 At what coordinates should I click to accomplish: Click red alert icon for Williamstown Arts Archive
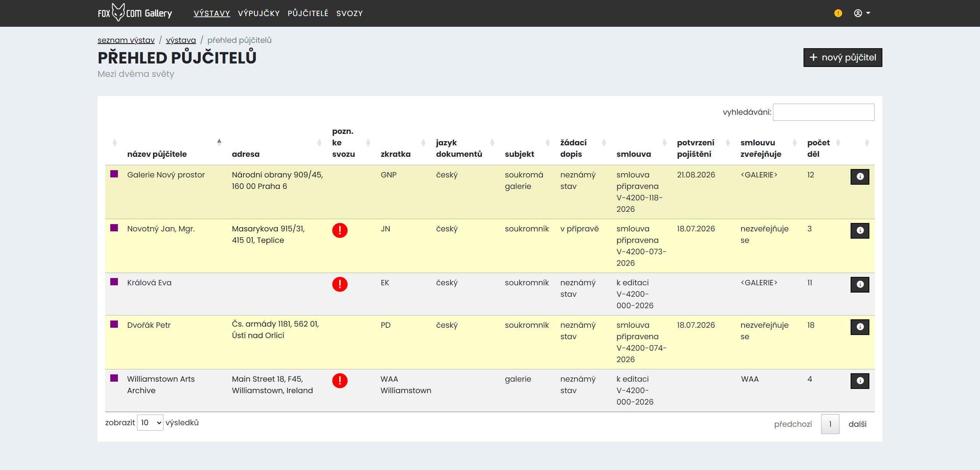[340, 381]
